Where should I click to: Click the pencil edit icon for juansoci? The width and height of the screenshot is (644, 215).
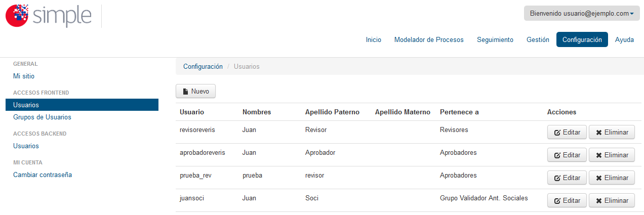(557, 201)
